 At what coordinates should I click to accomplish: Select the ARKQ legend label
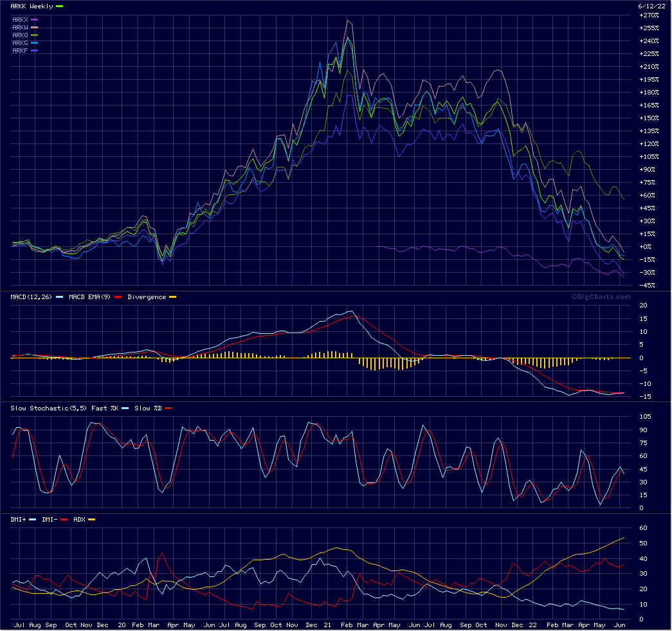tap(20, 35)
